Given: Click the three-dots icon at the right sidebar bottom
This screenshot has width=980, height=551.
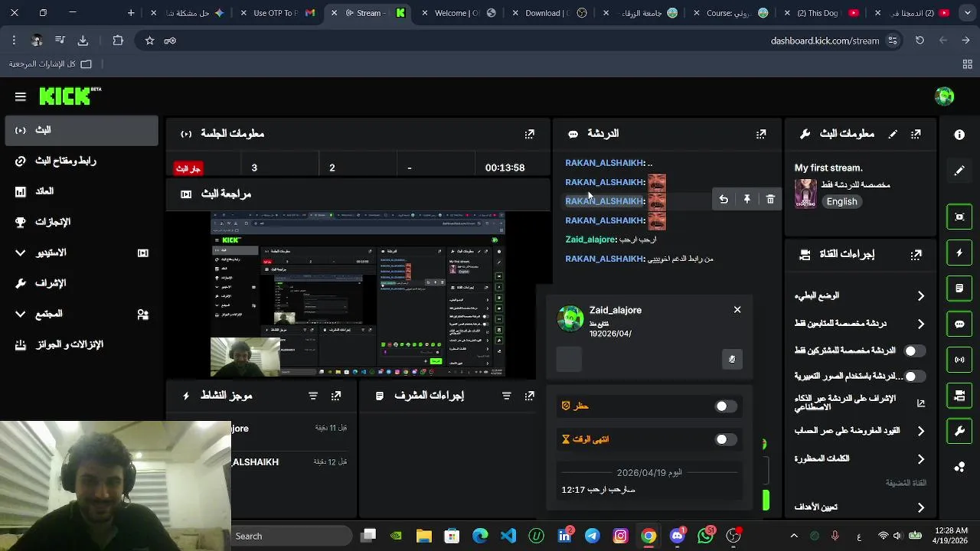Looking at the screenshot, I should pyautogui.click(x=959, y=467).
